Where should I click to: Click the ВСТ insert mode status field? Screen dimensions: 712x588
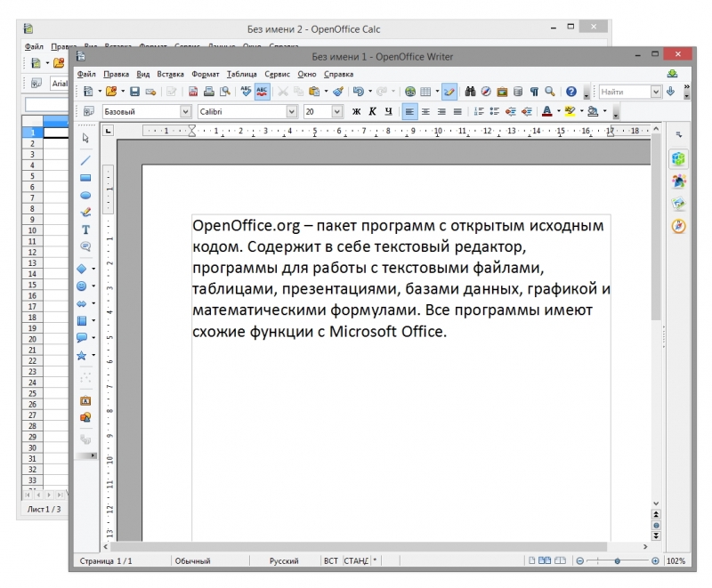pos(331,560)
